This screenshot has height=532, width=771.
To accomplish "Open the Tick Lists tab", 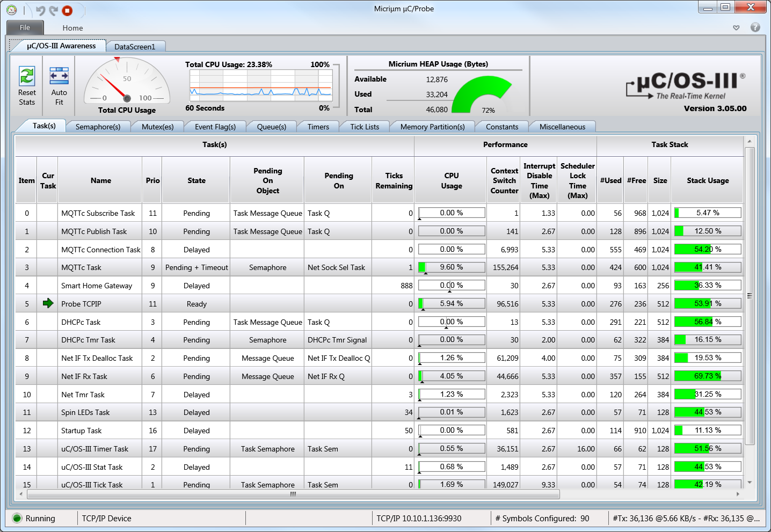I will coord(365,127).
